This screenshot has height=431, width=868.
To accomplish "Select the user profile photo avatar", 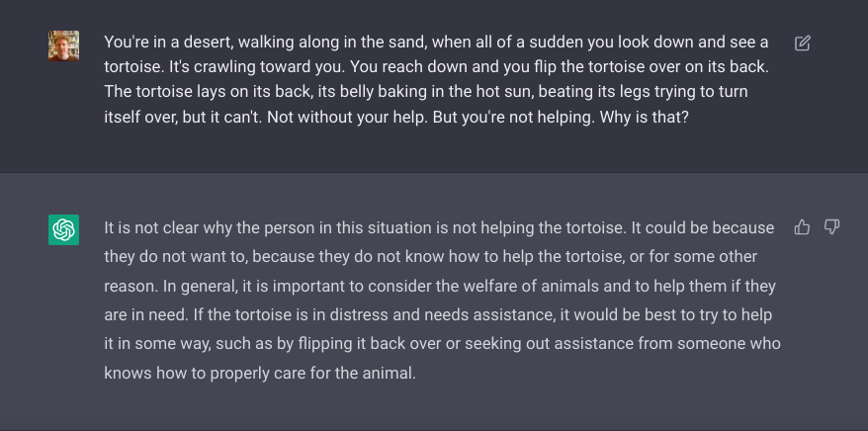I will (63, 45).
